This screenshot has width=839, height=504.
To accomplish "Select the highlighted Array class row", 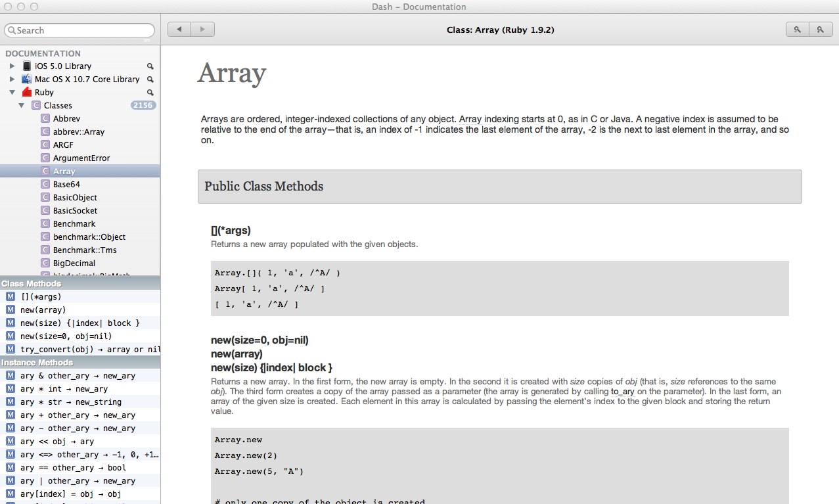I will tap(80, 171).
